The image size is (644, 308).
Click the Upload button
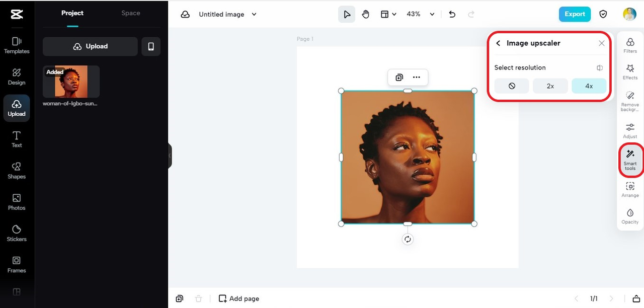point(90,46)
